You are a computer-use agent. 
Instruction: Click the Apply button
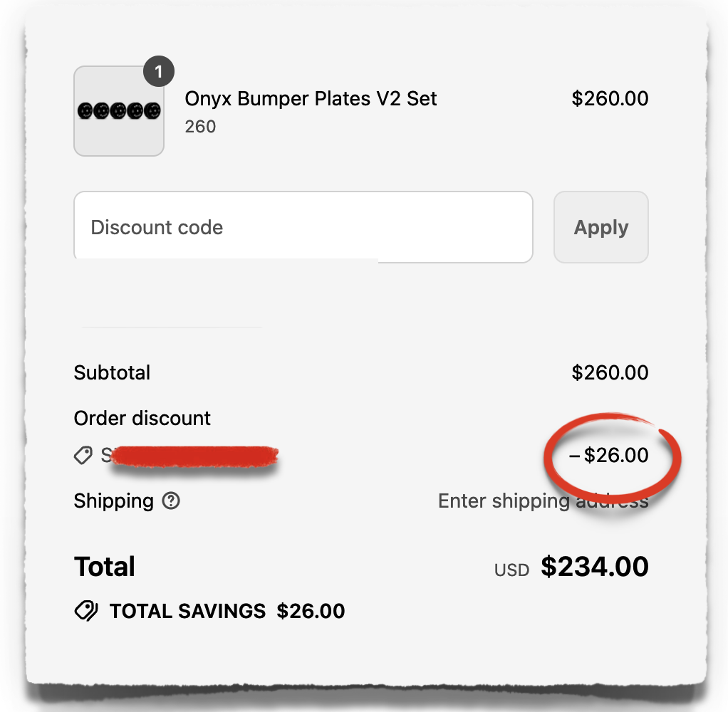(600, 227)
